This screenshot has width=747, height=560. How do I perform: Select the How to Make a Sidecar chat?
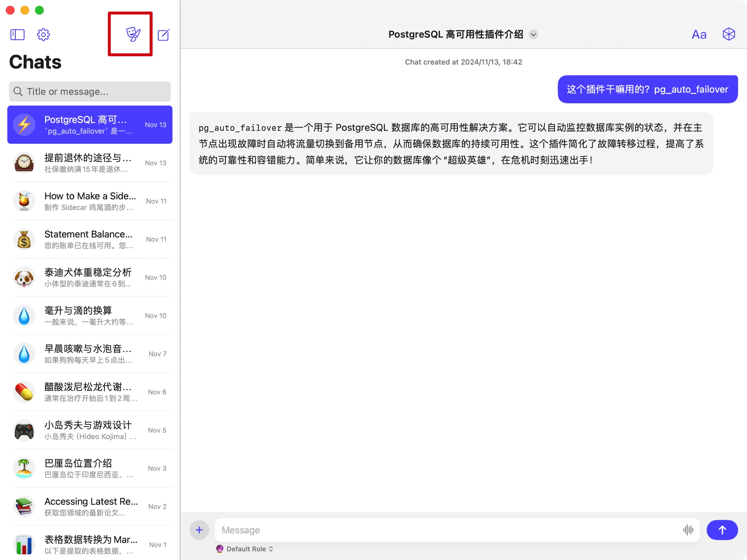click(90, 201)
